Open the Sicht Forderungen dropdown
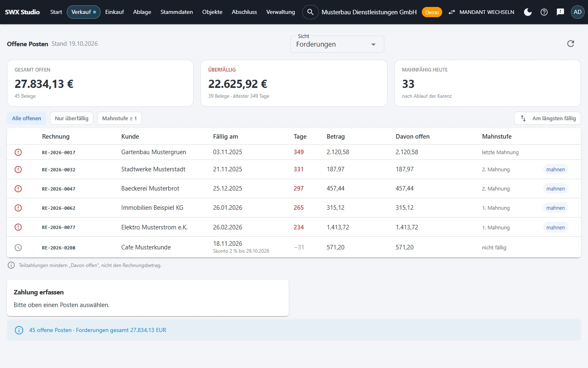 coord(337,44)
